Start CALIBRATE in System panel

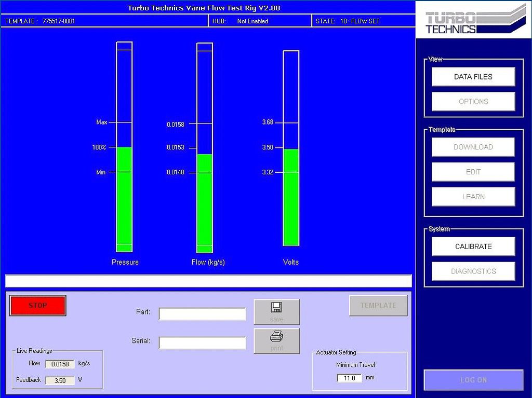[473, 246]
